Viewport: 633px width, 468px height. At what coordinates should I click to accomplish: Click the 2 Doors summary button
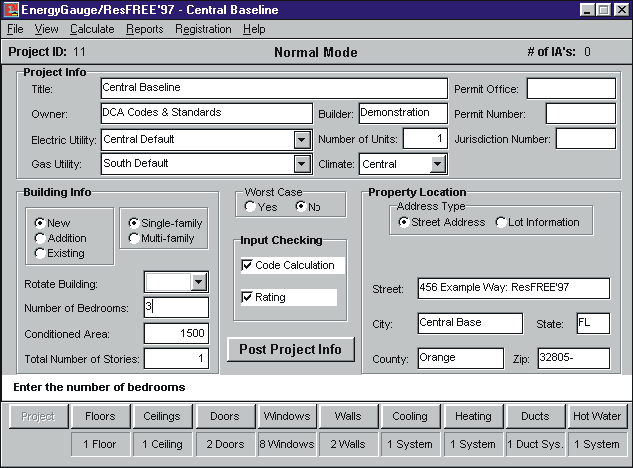[x=225, y=444]
